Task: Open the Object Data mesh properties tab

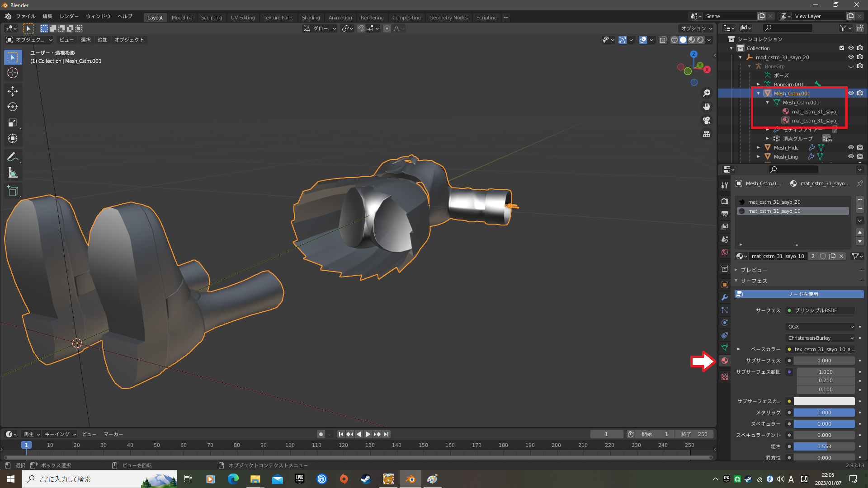Action: 725,348
